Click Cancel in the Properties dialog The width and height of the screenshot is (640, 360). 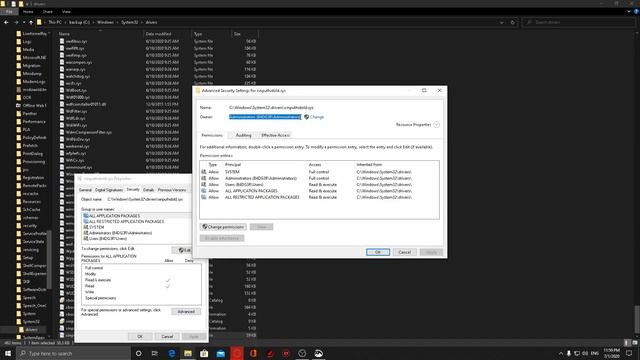pyautogui.click(x=167, y=337)
